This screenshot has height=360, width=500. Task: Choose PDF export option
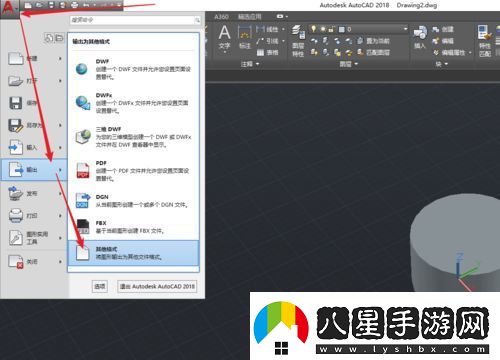point(133,171)
